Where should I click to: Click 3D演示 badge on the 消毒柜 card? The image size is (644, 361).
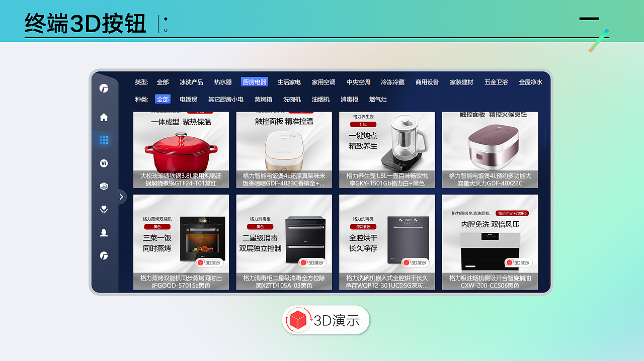(x=312, y=262)
